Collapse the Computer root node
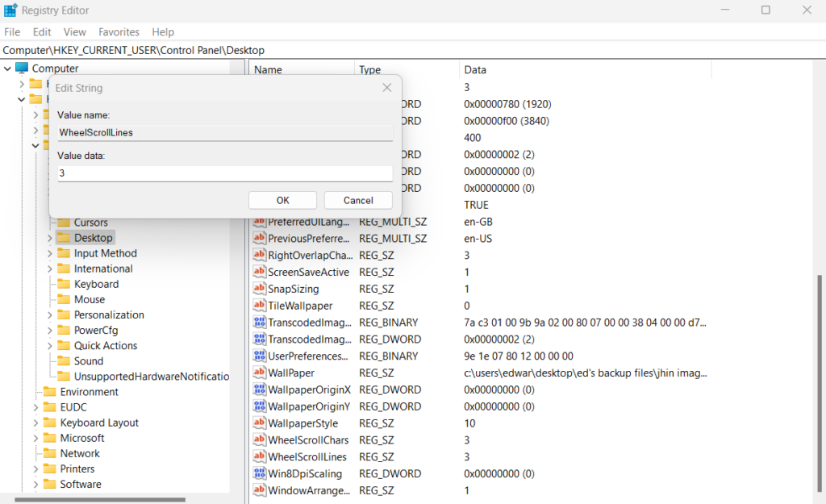Viewport: 826px width, 504px height. [x=7, y=69]
